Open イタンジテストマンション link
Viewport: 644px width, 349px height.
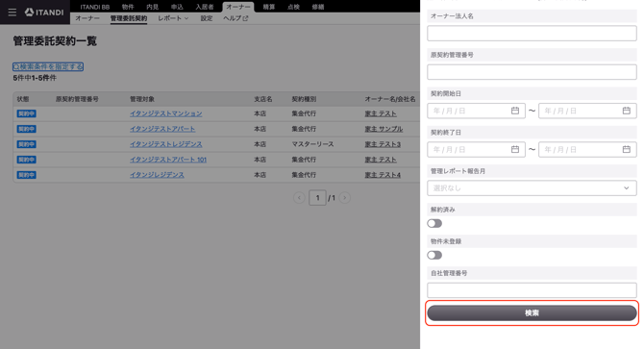point(166,113)
